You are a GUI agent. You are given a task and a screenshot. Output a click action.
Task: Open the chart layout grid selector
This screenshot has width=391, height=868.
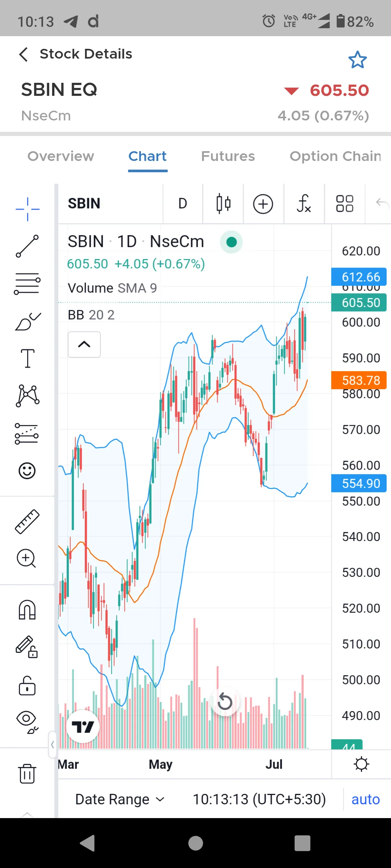click(345, 204)
